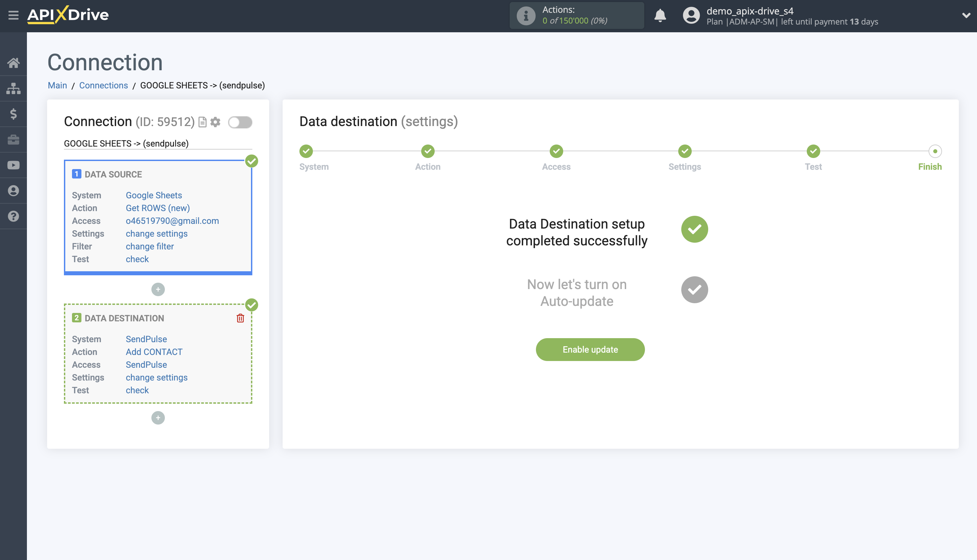Go to the System step
Viewport: 977px width, 560px height.
coord(306,151)
